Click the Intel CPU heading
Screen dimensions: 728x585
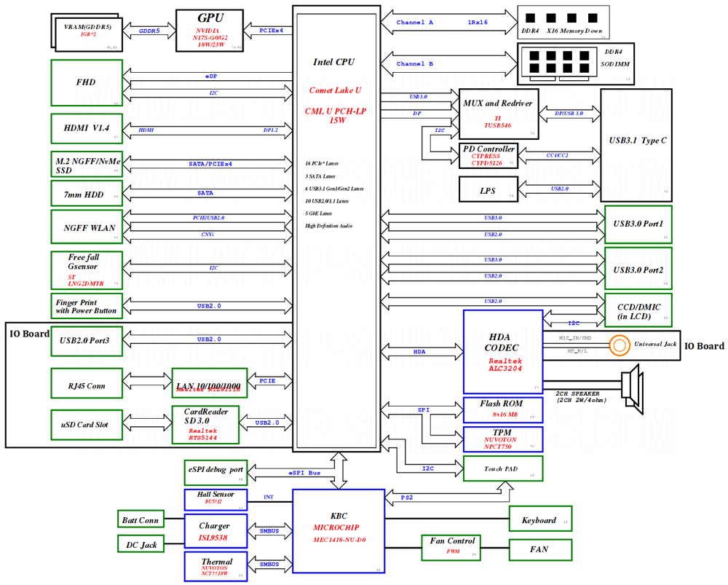(x=334, y=62)
